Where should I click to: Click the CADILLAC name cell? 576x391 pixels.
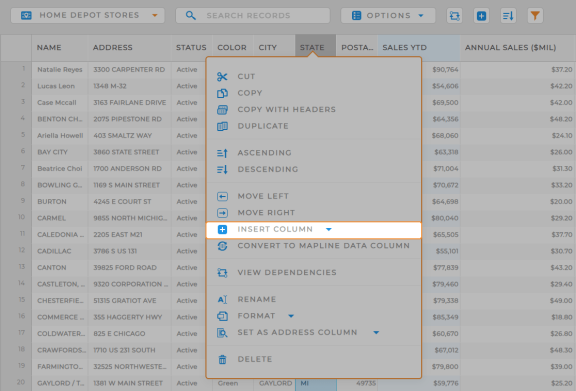(x=60, y=251)
